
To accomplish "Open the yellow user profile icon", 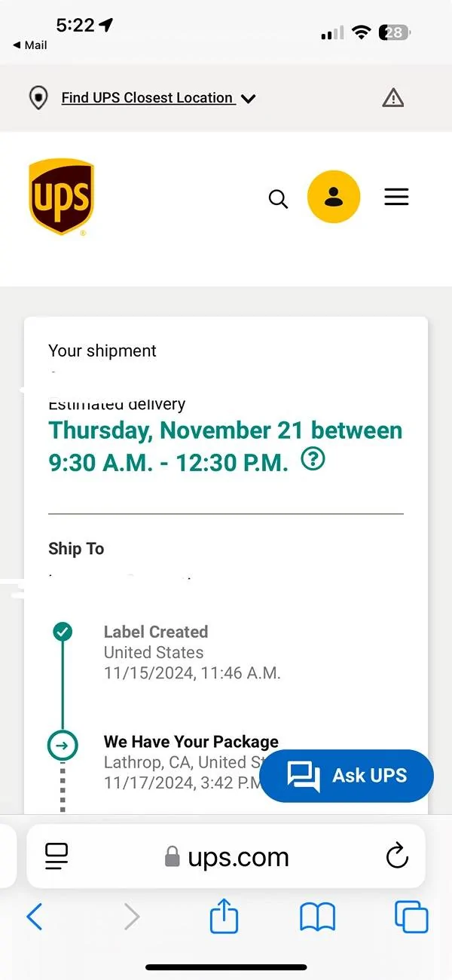I will click(x=334, y=198).
